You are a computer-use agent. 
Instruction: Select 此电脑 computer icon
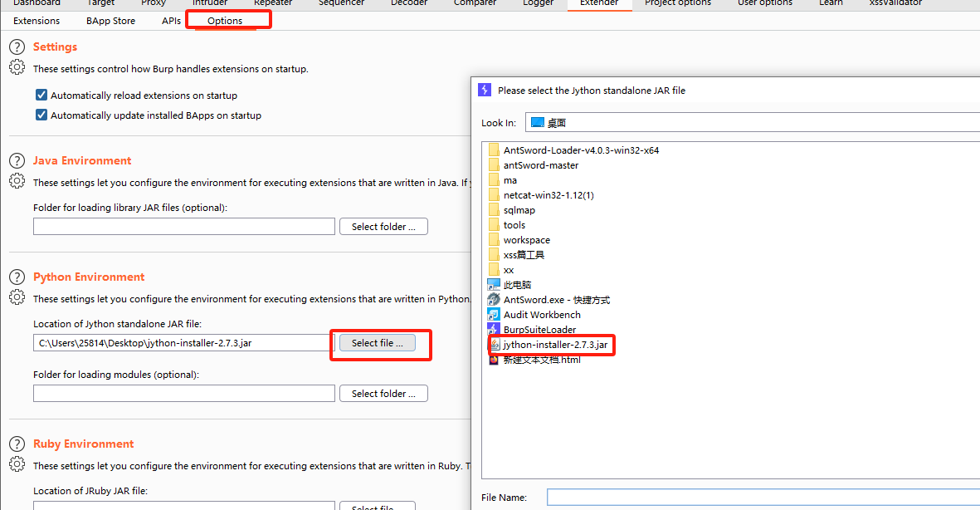494,285
